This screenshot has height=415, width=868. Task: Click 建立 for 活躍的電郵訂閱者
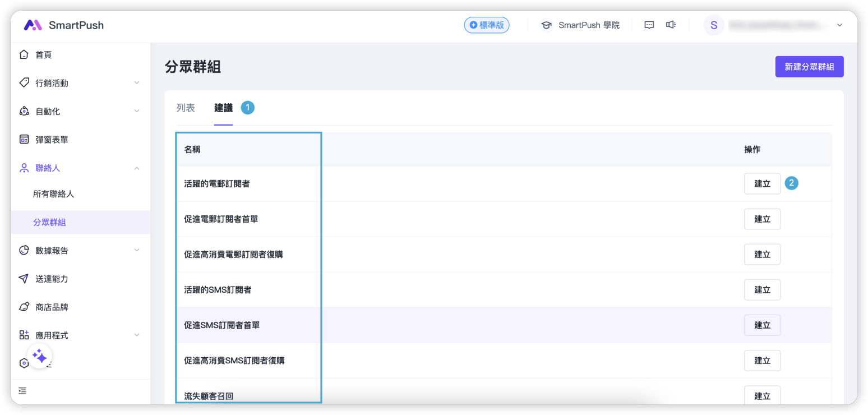tap(762, 183)
